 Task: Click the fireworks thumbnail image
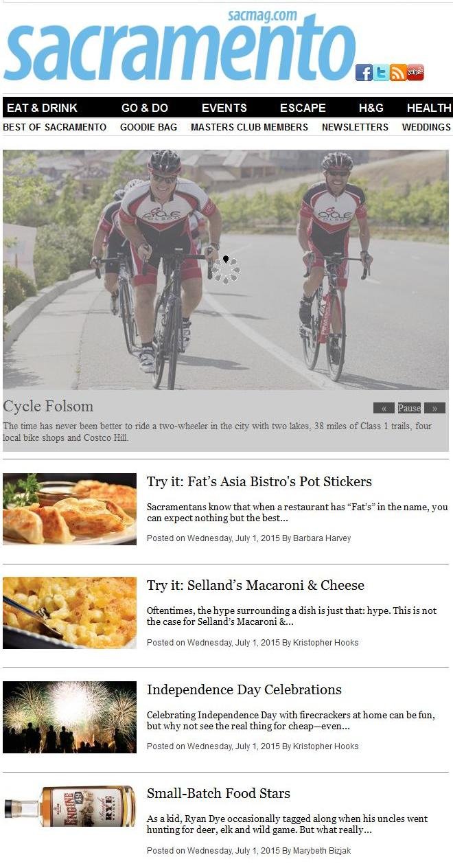[69, 717]
